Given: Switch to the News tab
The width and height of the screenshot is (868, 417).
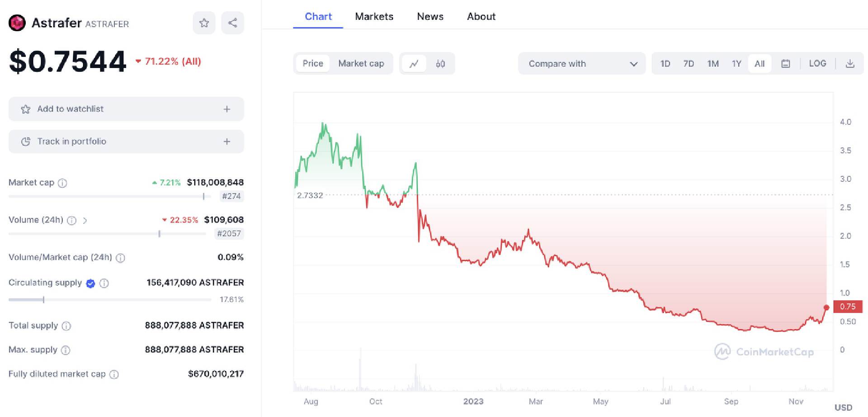Looking at the screenshot, I should click(430, 17).
